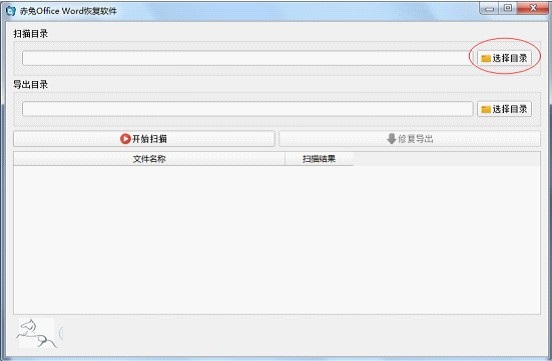Click the app icon in title bar
This screenshot has width=552, height=361.
pyautogui.click(x=11, y=11)
